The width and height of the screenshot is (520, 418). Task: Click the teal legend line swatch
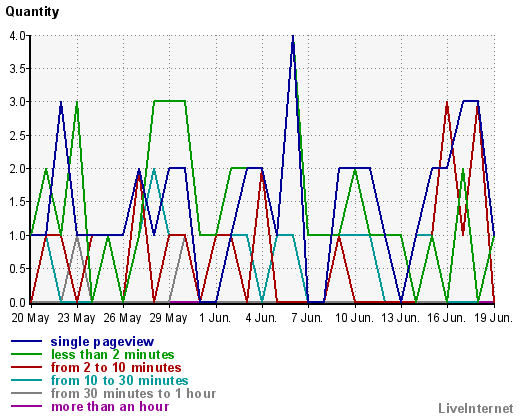27,380
